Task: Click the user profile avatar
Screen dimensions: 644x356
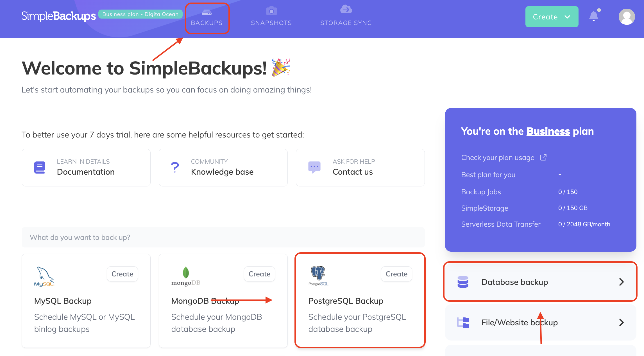Action: point(627,17)
